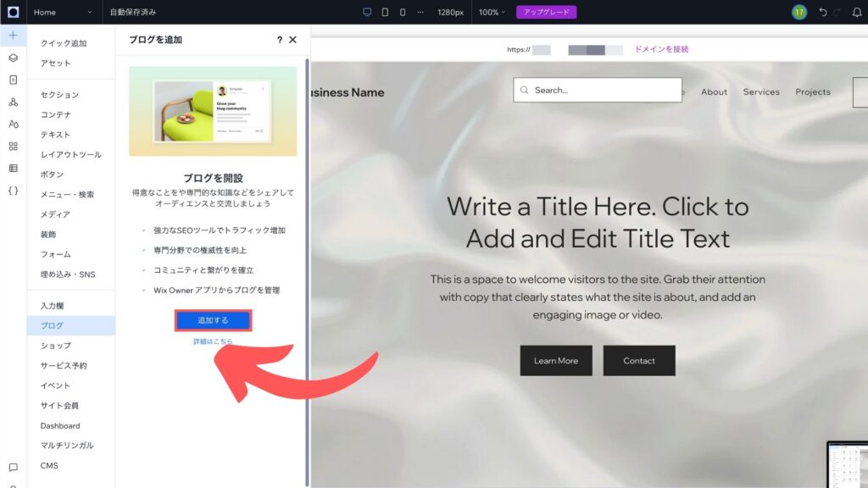This screenshot has width=868, height=488.
Task: Select 入力欄 category
Action: [x=52, y=305]
